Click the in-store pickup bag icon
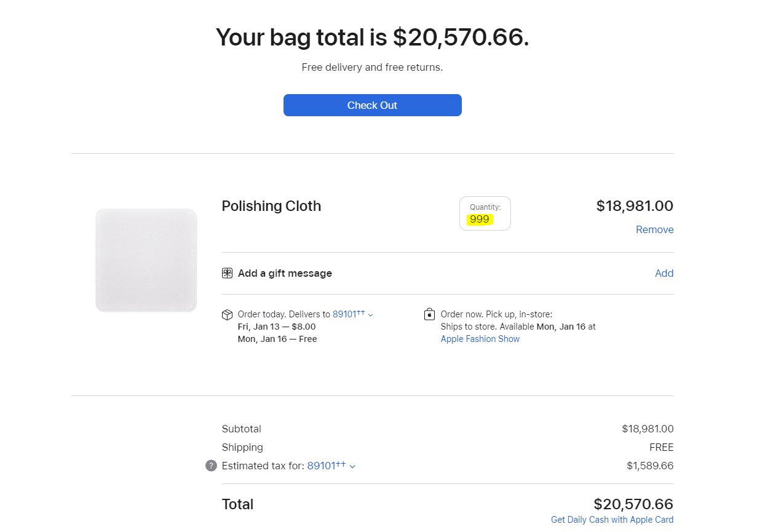Viewport: 765px width, 532px height. click(x=429, y=314)
